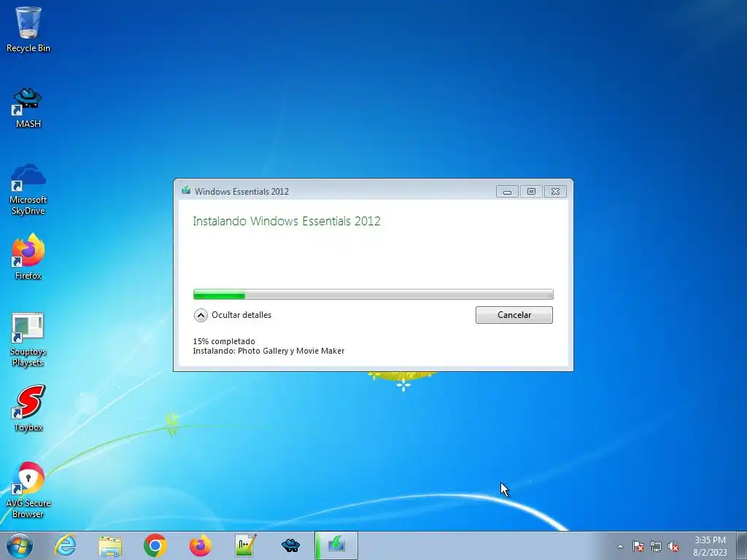Open the network status tray icon
The image size is (747, 560).
[656, 546]
